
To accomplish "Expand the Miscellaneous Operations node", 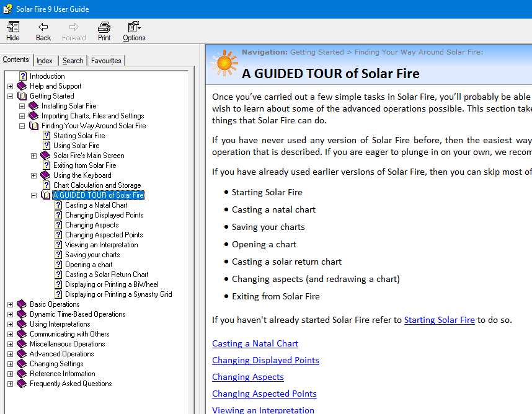I will [x=10, y=344].
